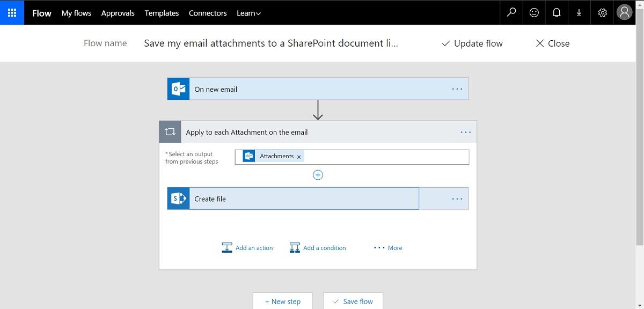Screen dimensions: 644x309
Task: Collapse the Apply to each header
Action: 318,132
